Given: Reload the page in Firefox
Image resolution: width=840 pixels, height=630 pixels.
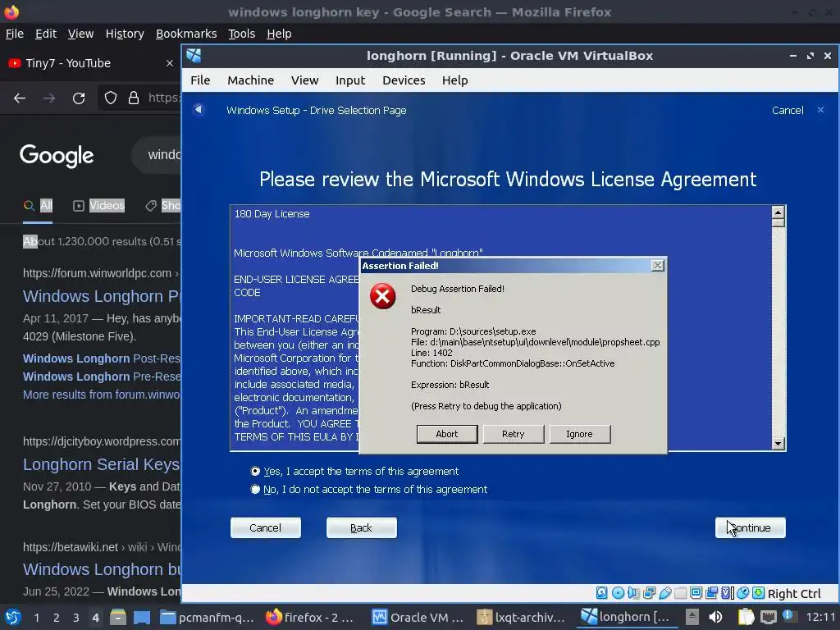Looking at the screenshot, I should [x=79, y=98].
